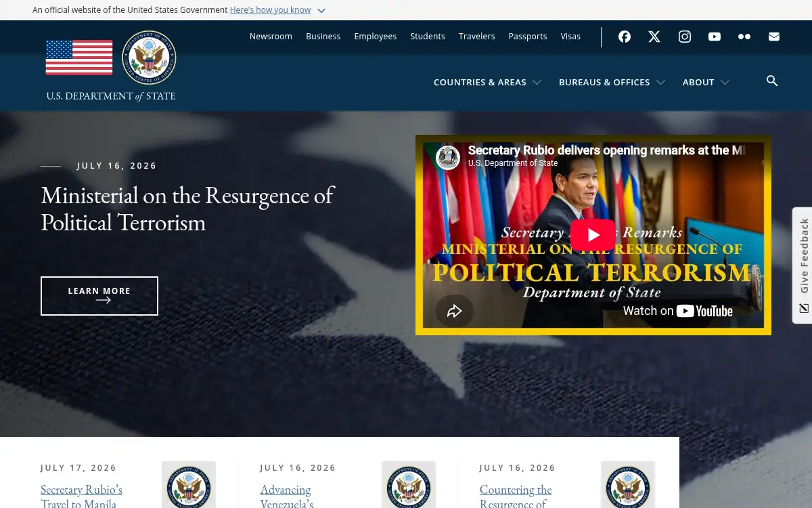
Task: Open Ministerial on Resurgence of Political Terrorism headline
Action: tap(187, 209)
